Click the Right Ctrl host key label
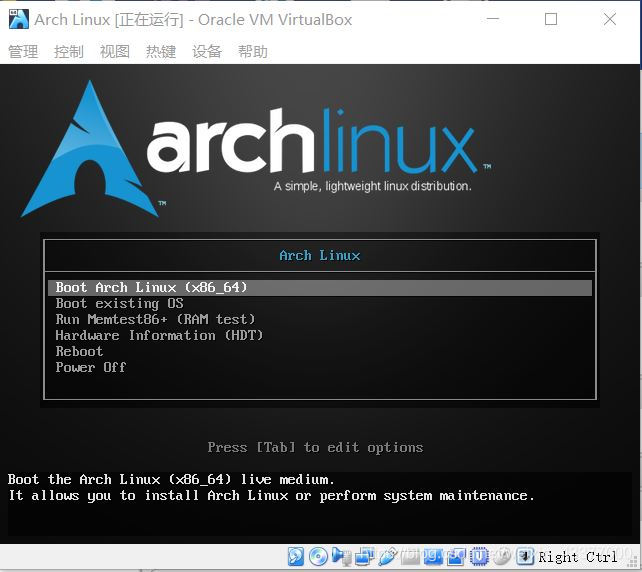 pos(578,557)
